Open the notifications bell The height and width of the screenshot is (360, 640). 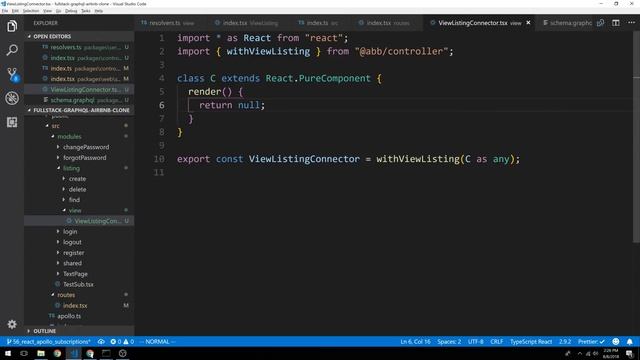630,342
